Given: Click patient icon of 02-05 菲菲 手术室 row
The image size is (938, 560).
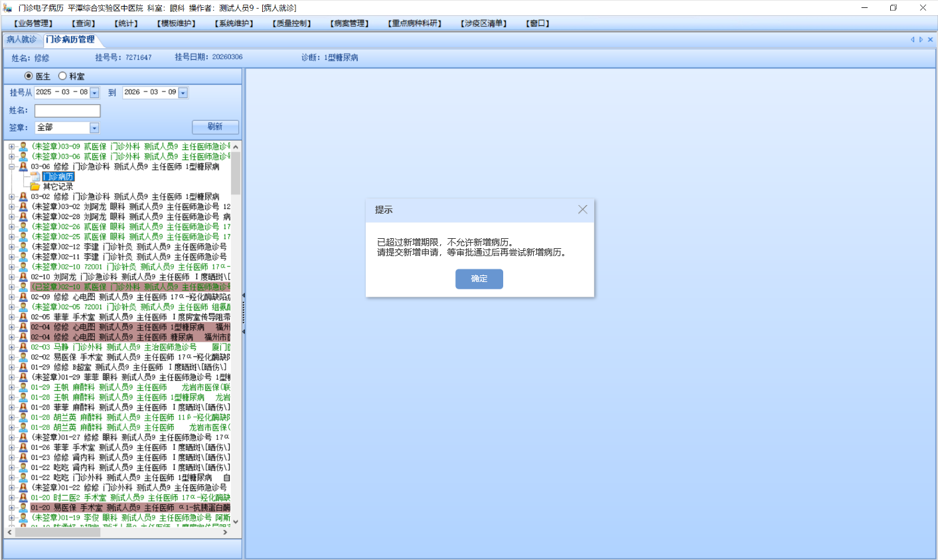Looking at the screenshot, I should 23,317.
